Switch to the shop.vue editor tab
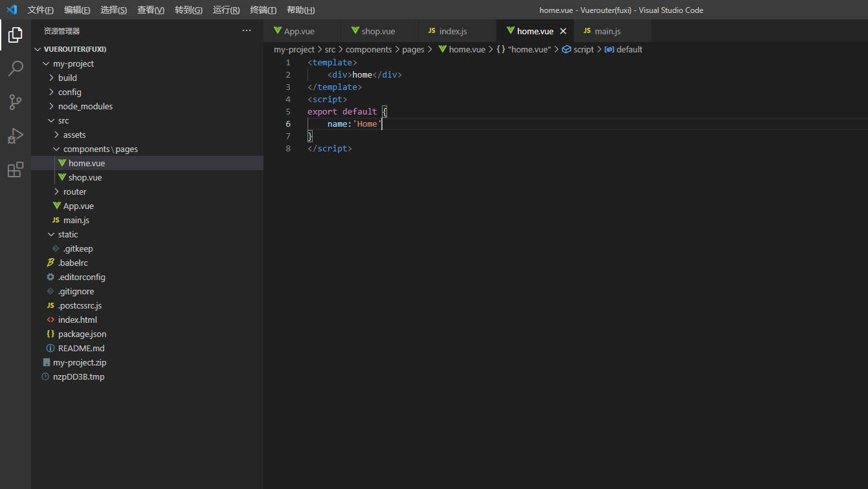Viewport: 868px width, 489px height. point(380,31)
